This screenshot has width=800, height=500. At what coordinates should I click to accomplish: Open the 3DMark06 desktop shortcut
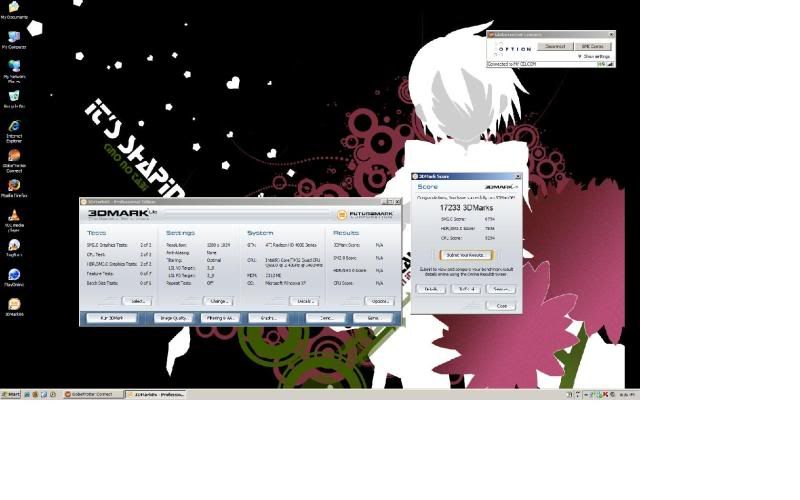14,307
